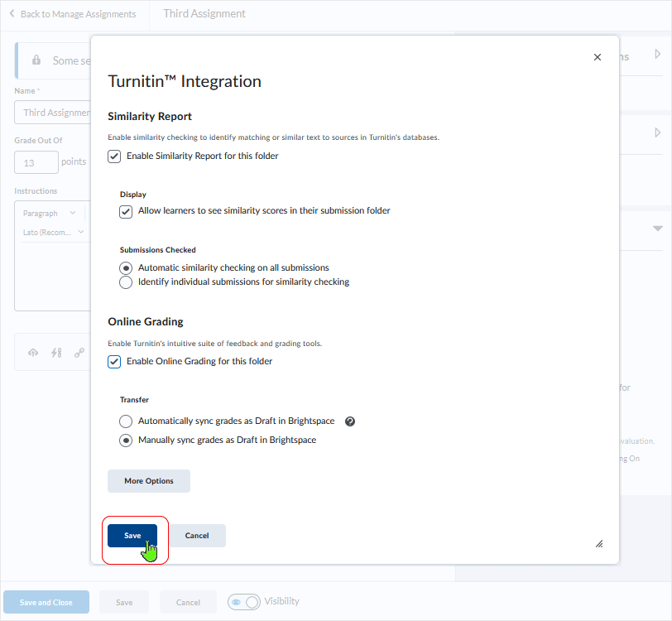Click the Save and Close button
The width and height of the screenshot is (672, 621).
click(46, 602)
